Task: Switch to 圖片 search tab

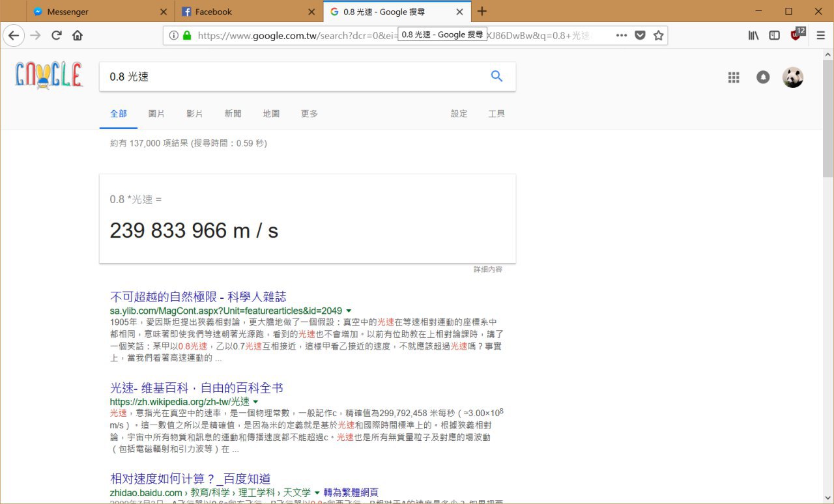Action: click(x=156, y=114)
